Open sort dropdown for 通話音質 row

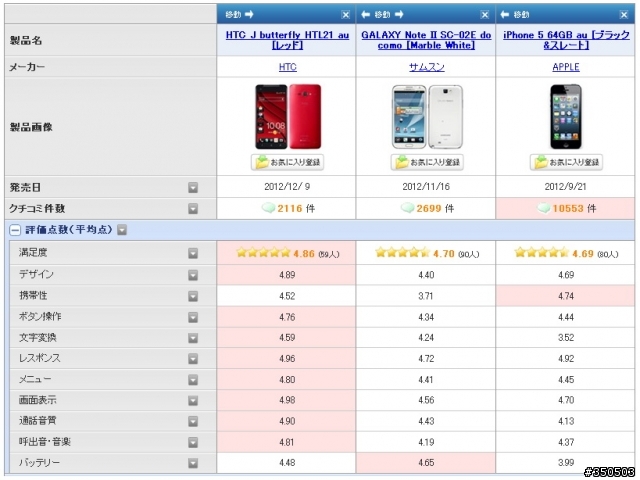pyautogui.click(x=193, y=421)
